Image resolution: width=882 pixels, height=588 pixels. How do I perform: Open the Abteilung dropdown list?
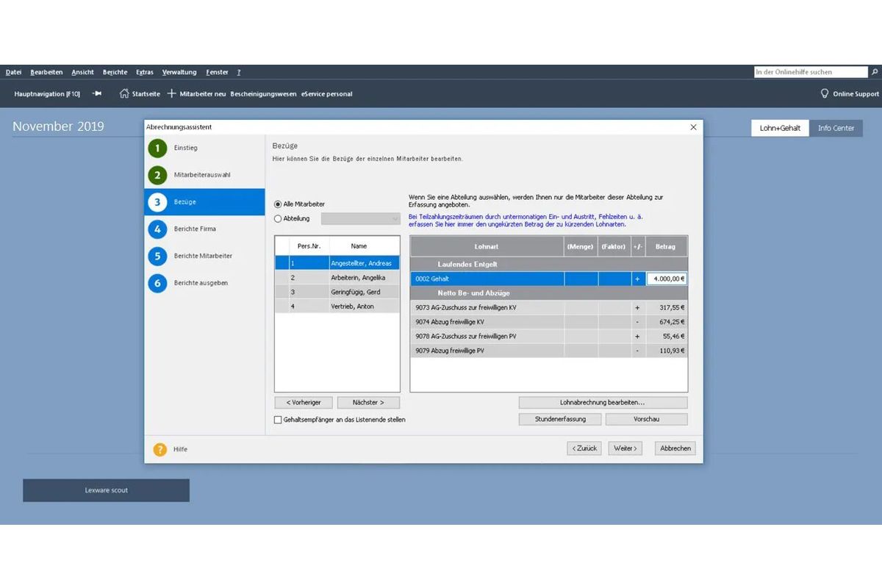tap(361, 218)
